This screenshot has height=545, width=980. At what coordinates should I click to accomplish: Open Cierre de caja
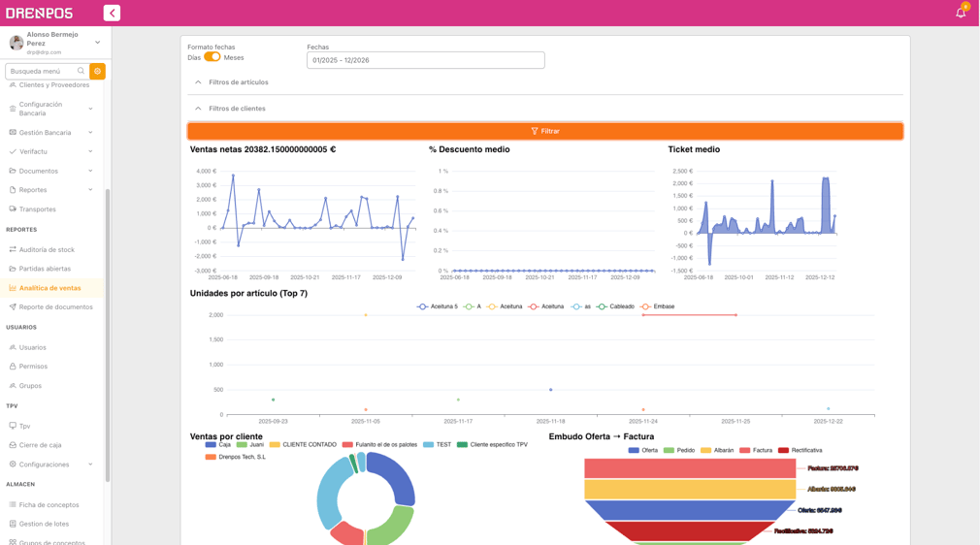pyautogui.click(x=40, y=445)
